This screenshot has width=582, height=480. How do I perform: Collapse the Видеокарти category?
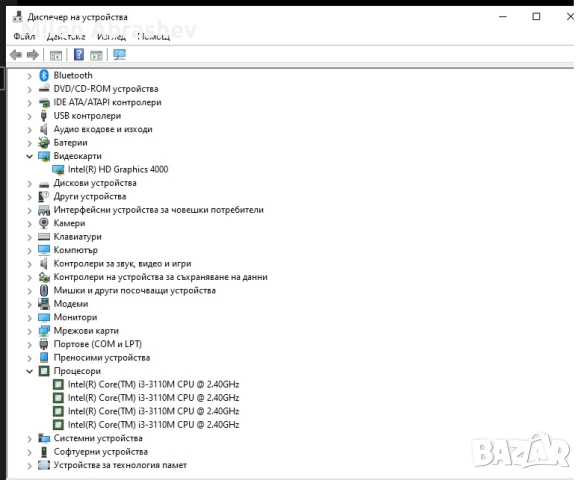(x=29, y=156)
